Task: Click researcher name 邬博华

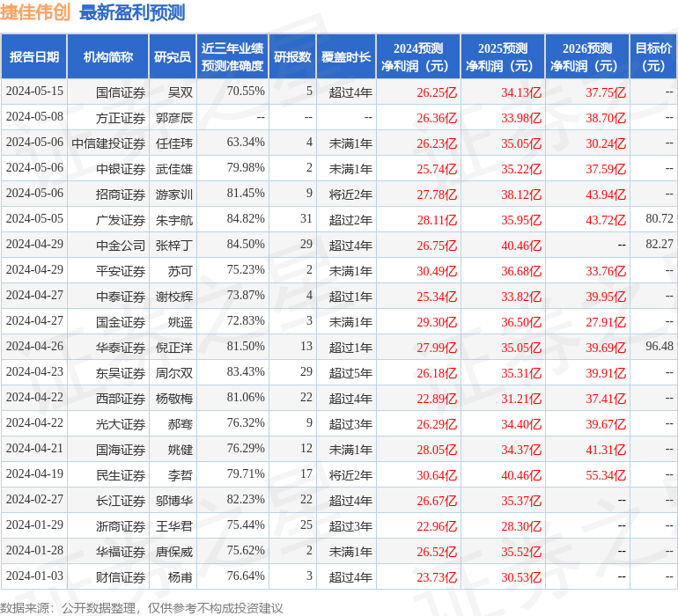Action: 174,500
